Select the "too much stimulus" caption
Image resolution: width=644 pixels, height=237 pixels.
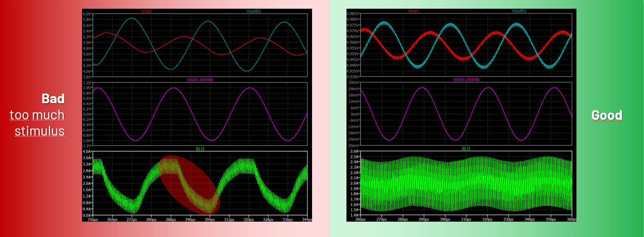coord(38,123)
